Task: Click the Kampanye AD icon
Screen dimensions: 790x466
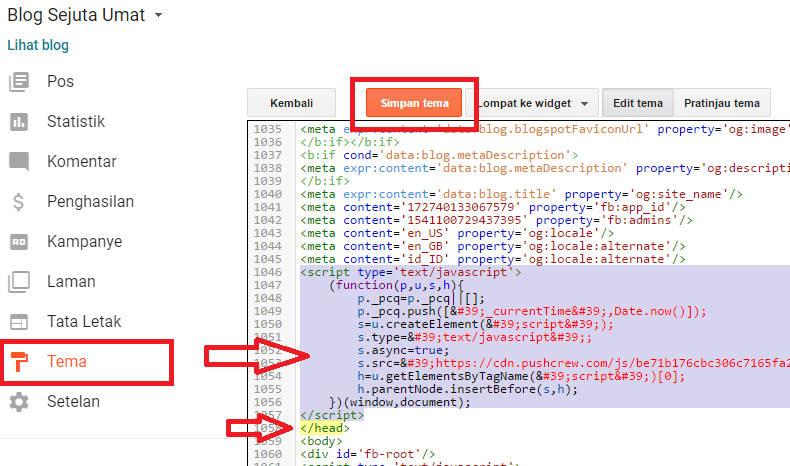Action: (19, 242)
